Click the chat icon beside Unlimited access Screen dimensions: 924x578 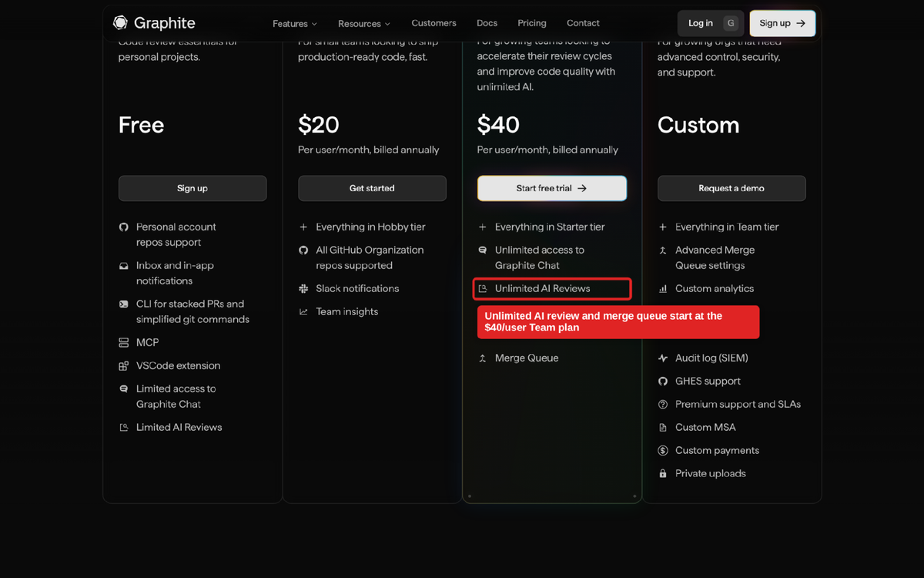pyautogui.click(x=483, y=250)
